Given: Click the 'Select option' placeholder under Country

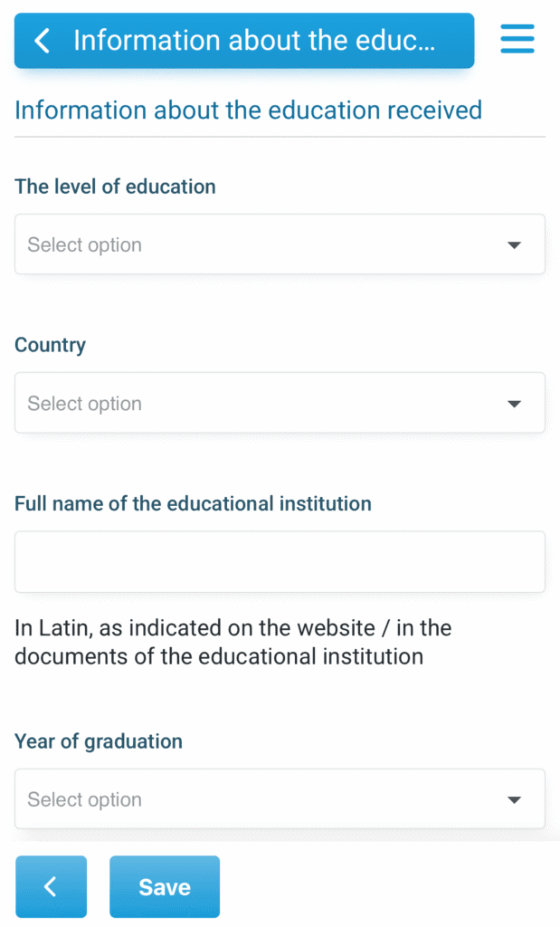Looking at the screenshot, I should point(84,404).
